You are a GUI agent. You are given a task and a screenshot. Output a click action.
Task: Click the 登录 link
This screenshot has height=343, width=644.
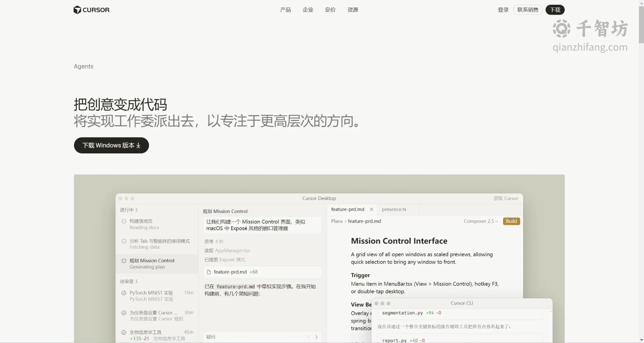click(x=503, y=10)
